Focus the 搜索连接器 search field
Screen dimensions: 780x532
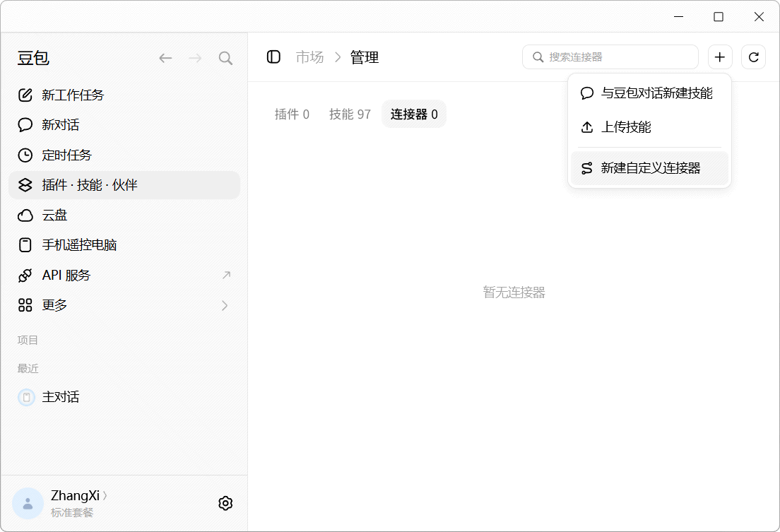pyautogui.click(x=610, y=57)
